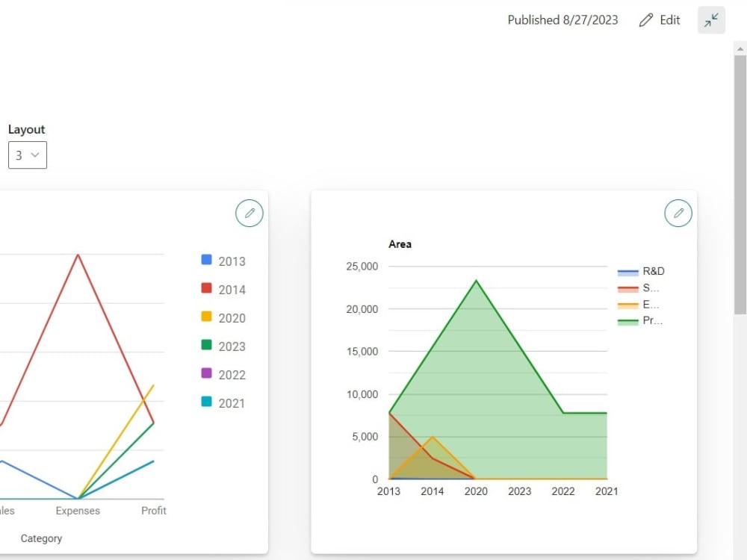Click the 'Area' chart title
Viewport: 747px width, 560px height.
(x=400, y=244)
